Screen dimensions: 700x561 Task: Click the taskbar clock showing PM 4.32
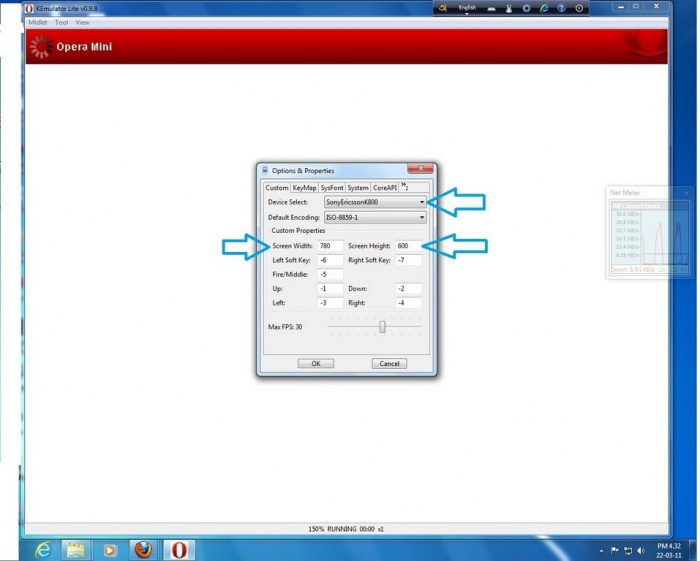tap(669, 551)
